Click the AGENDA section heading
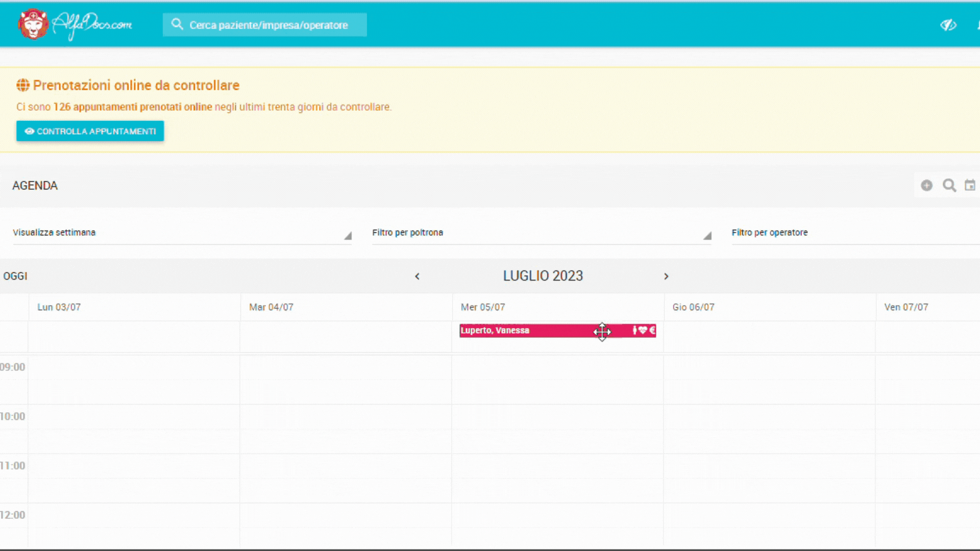This screenshot has height=551, width=980. click(35, 186)
